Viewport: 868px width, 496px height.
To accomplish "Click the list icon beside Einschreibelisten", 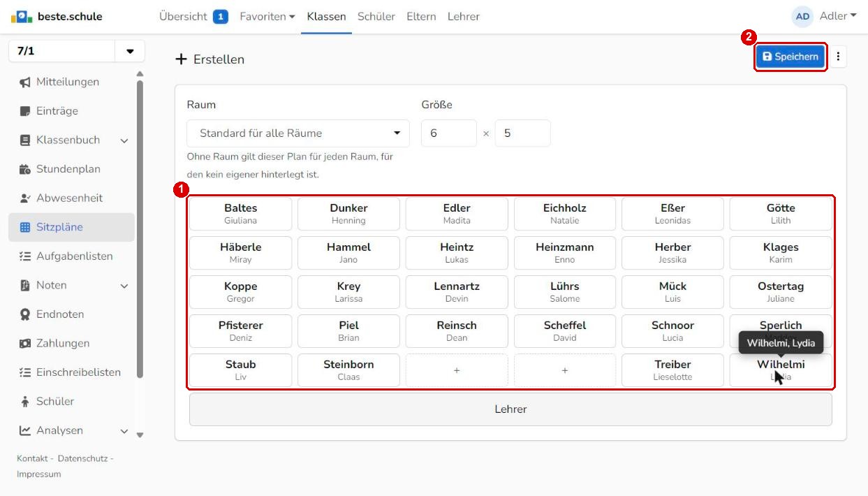I will 25,372.
